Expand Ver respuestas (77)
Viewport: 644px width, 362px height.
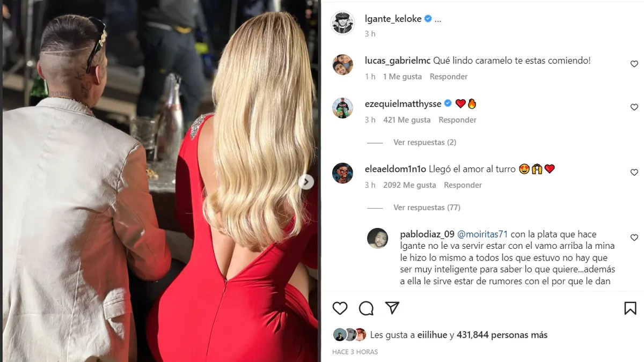click(427, 207)
